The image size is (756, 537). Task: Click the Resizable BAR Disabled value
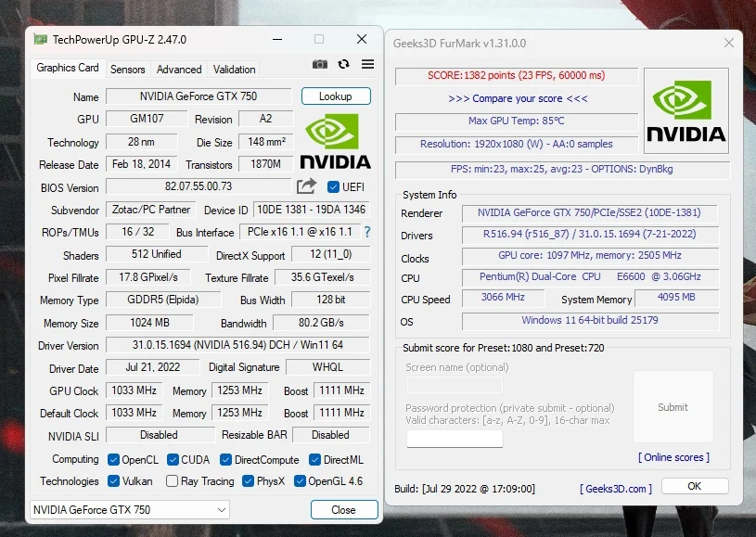tap(331, 435)
